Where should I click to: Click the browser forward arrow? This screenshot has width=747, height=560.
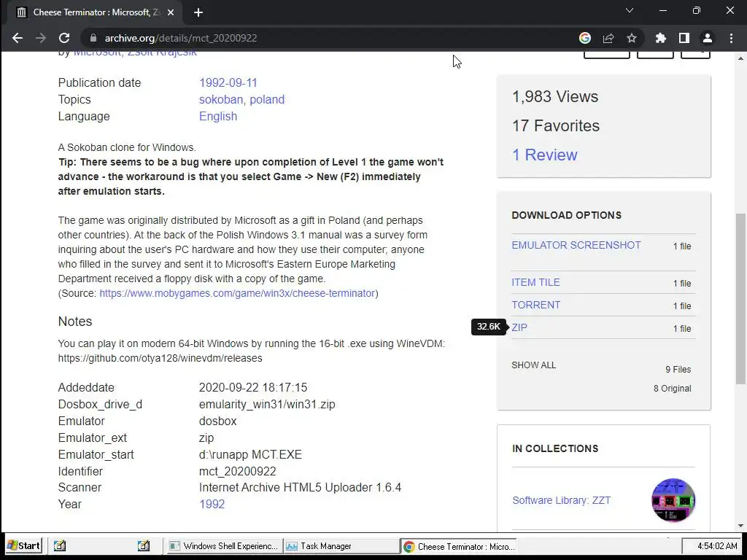(x=41, y=38)
